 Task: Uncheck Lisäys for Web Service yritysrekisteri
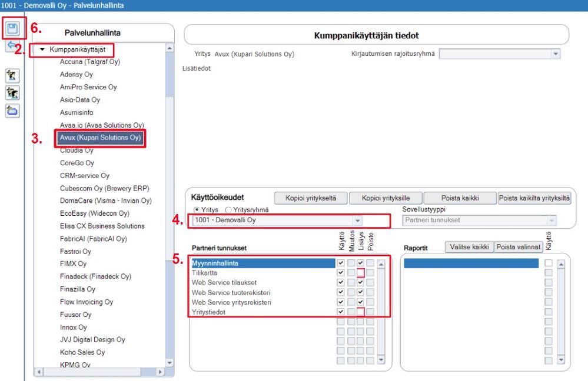360,302
